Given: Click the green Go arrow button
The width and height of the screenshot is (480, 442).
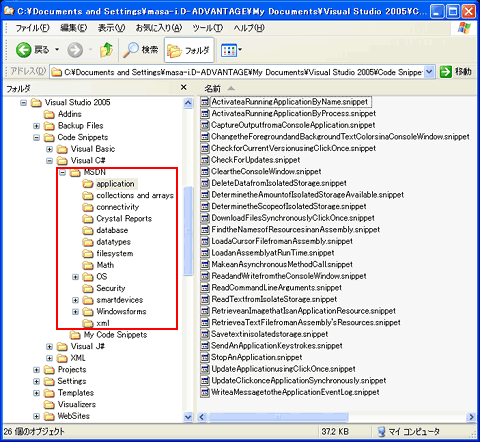Looking at the screenshot, I should [x=446, y=72].
